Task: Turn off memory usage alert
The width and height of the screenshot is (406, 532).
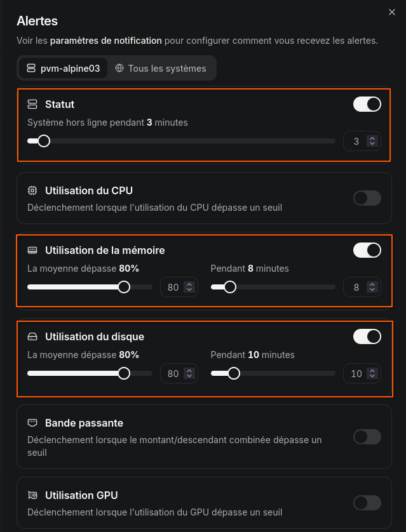Action: coord(367,250)
